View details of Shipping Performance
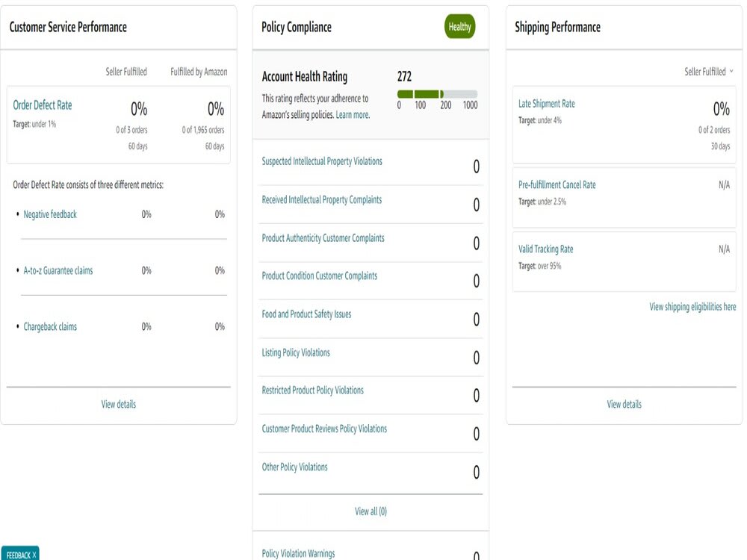 click(x=624, y=404)
